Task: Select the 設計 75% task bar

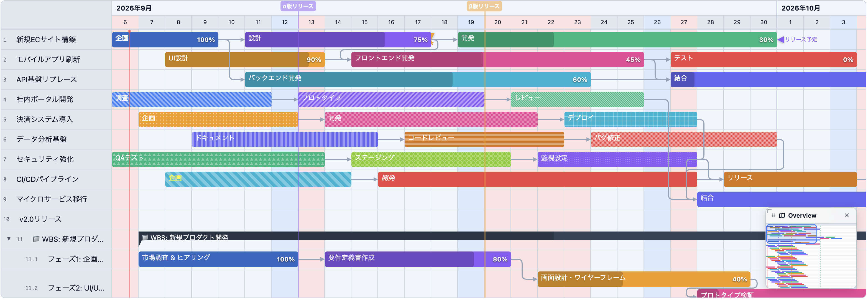Action: (338, 39)
